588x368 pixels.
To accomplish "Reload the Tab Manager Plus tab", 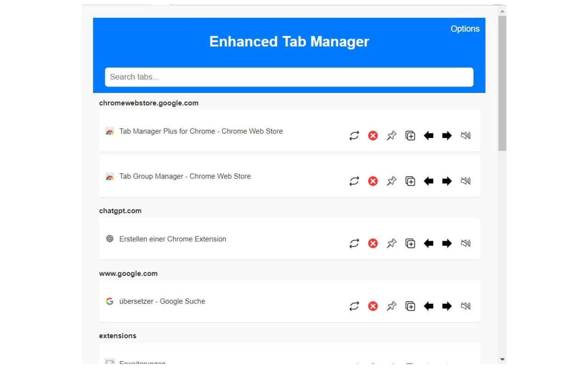I will [354, 136].
